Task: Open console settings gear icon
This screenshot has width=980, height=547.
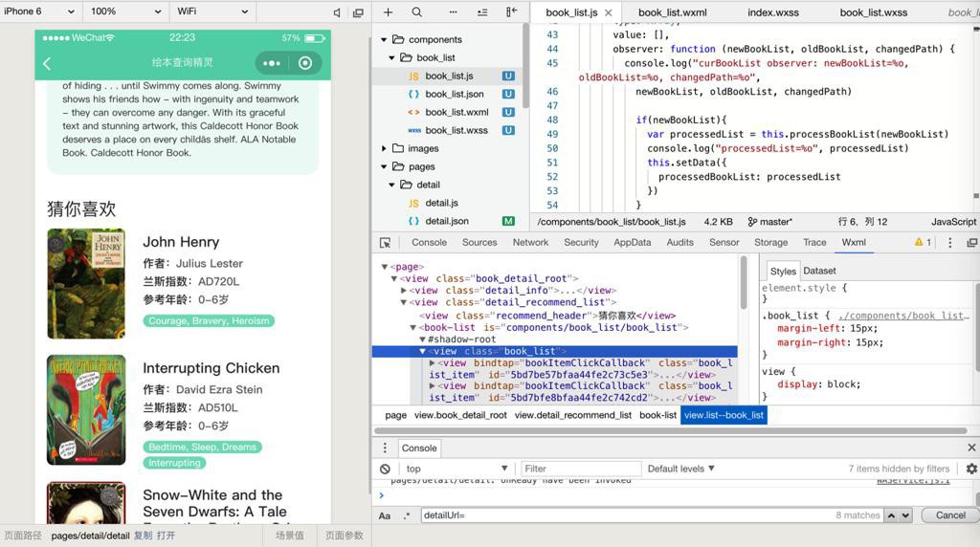Action: [x=971, y=469]
